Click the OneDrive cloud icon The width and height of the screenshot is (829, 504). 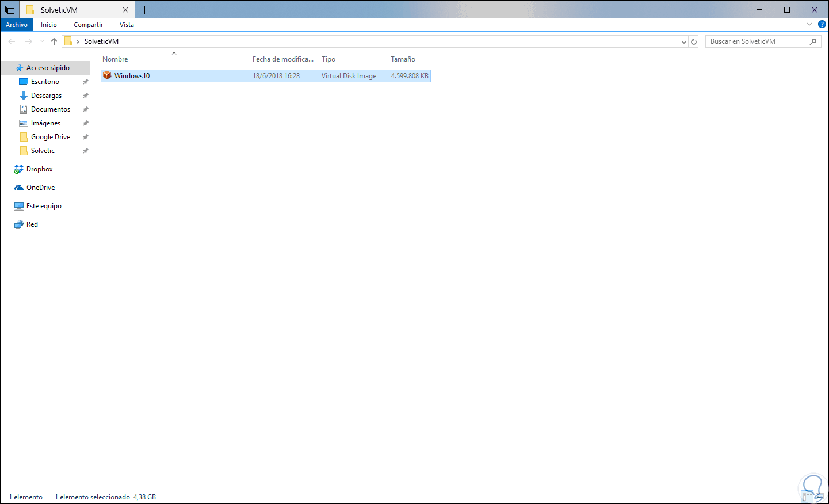[x=19, y=188]
